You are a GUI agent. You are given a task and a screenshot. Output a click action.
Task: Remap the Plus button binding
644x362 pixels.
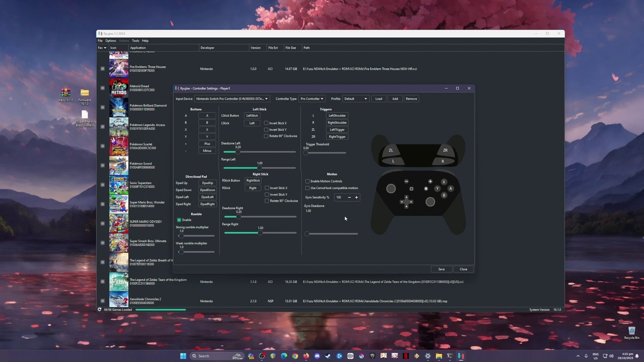click(x=207, y=144)
